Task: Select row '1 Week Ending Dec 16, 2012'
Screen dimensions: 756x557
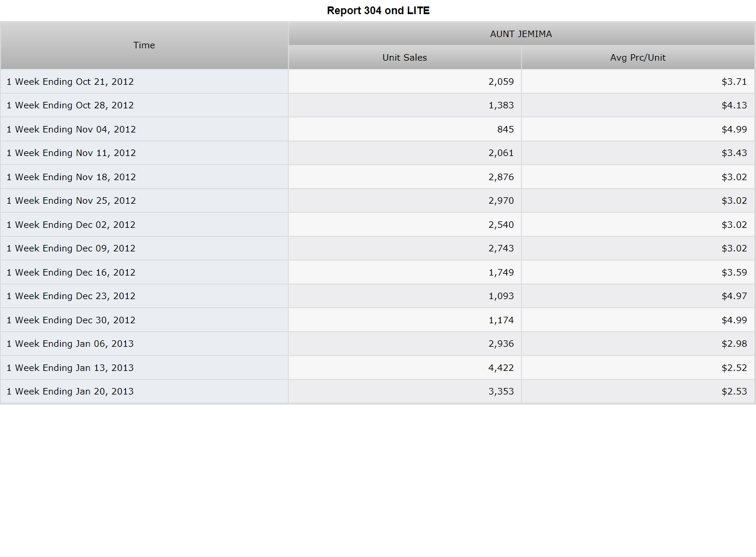Action: pos(377,273)
